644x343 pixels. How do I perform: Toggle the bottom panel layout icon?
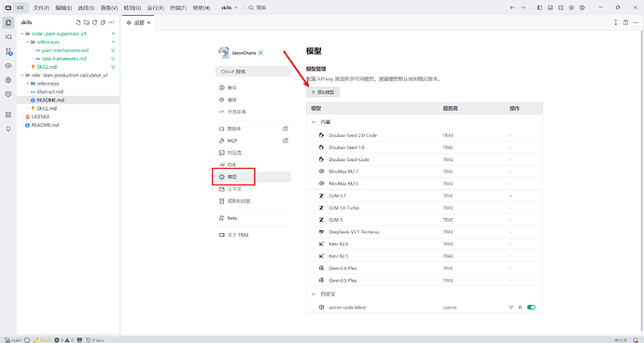click(551, 7)
